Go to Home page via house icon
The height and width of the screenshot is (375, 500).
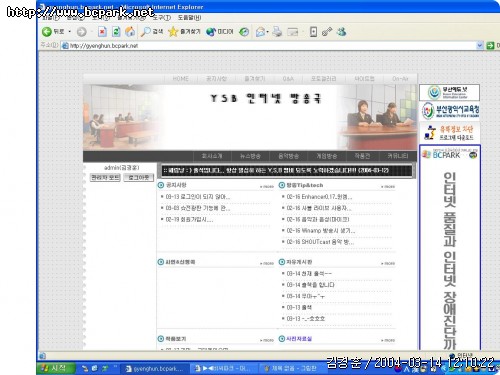pos(130,32)
